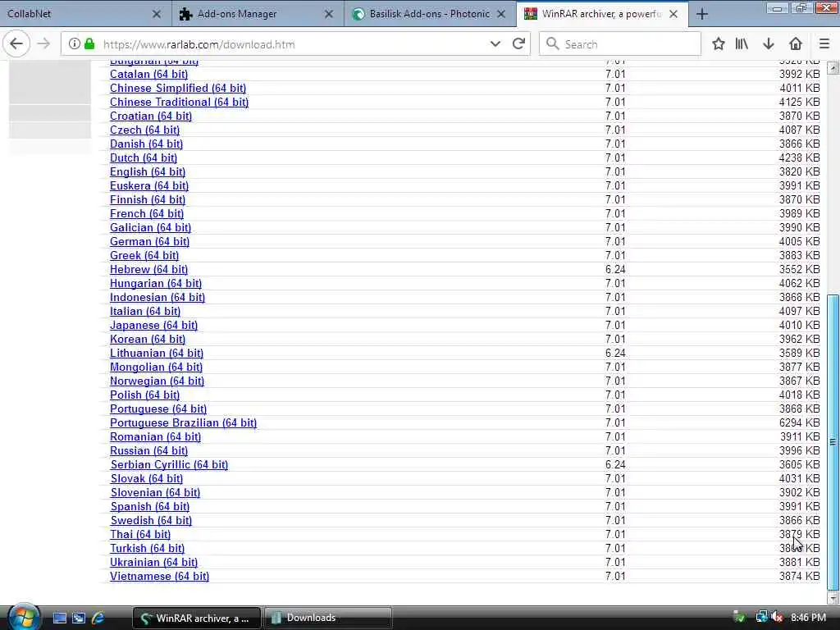This screenshot has width=840, height=630.
Task: Click Show Desktop quick launch icon
Action: pos(59,618)
